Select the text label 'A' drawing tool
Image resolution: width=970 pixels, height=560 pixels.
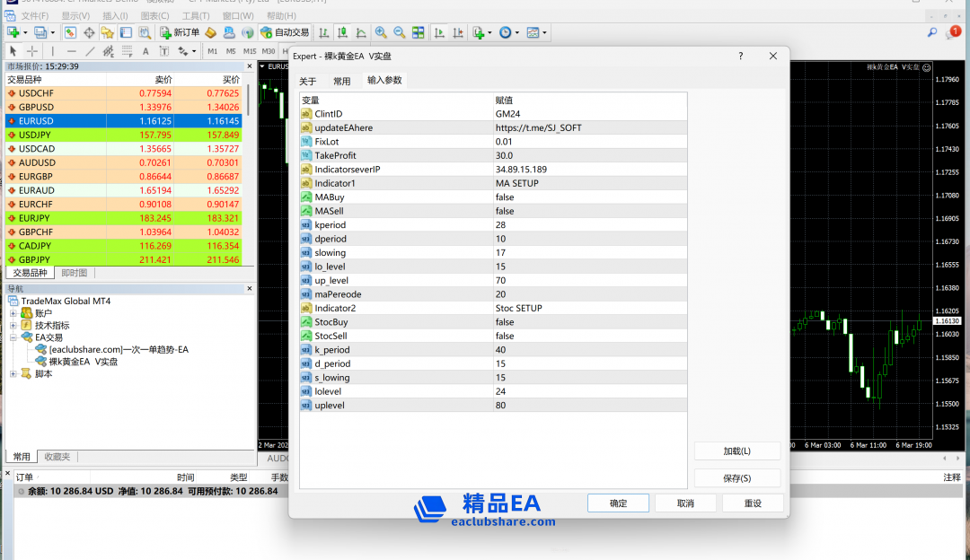pyautogui.click(x=145, y=51)
